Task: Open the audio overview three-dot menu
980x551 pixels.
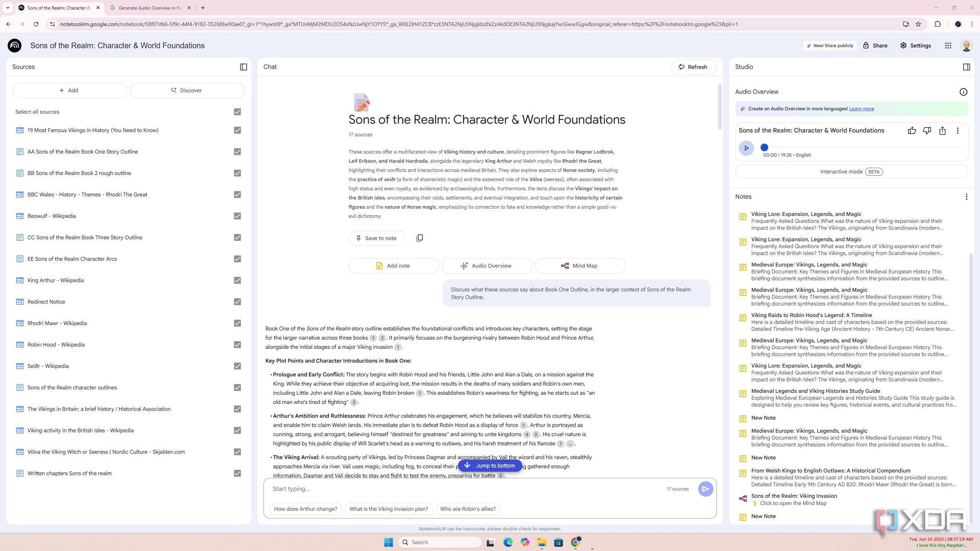Action: pyautogui.click(x=957, y=131)
